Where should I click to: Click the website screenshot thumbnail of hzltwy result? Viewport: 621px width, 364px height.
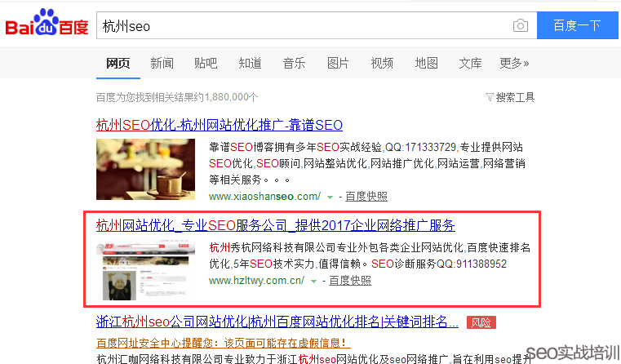145,270
